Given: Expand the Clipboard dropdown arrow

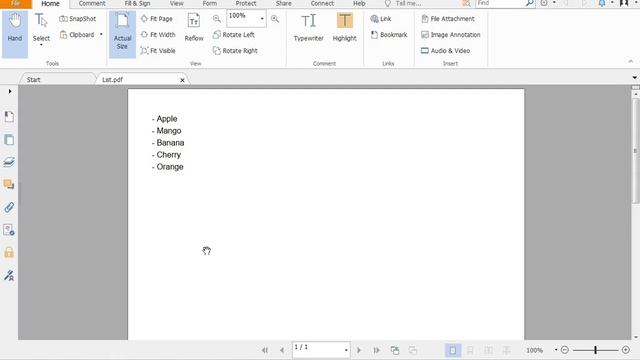Looking at the screenshot, I should point(101,35).
